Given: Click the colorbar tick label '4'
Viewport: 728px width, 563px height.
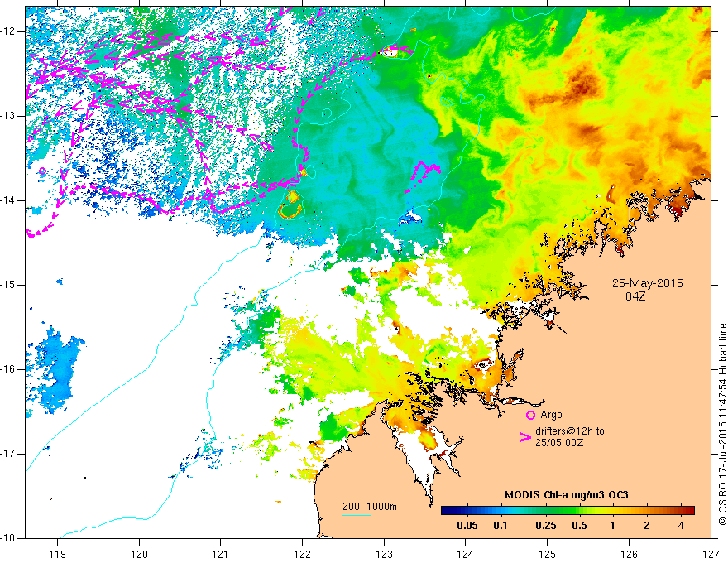Looking at the screenshot, I should [x=681, y=526].
